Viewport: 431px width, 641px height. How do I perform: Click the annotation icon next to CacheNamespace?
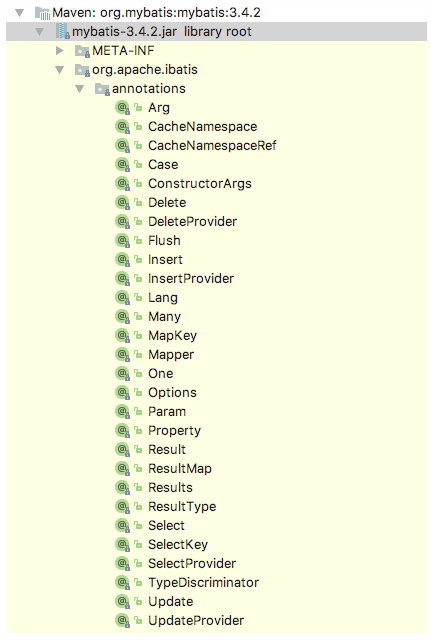(122, 127)
